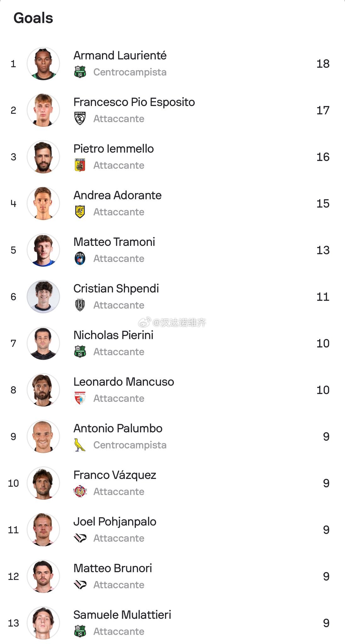This screenshot has width=345, height=644.
Task: Click the Cremonese crest under Franco Vázquez
Action: 80,491
